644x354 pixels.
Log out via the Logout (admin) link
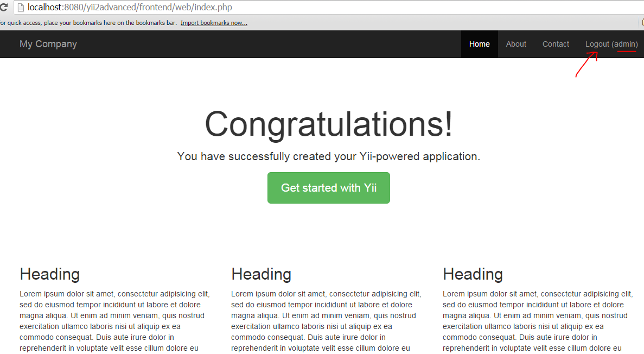click(x=611, y=44)
